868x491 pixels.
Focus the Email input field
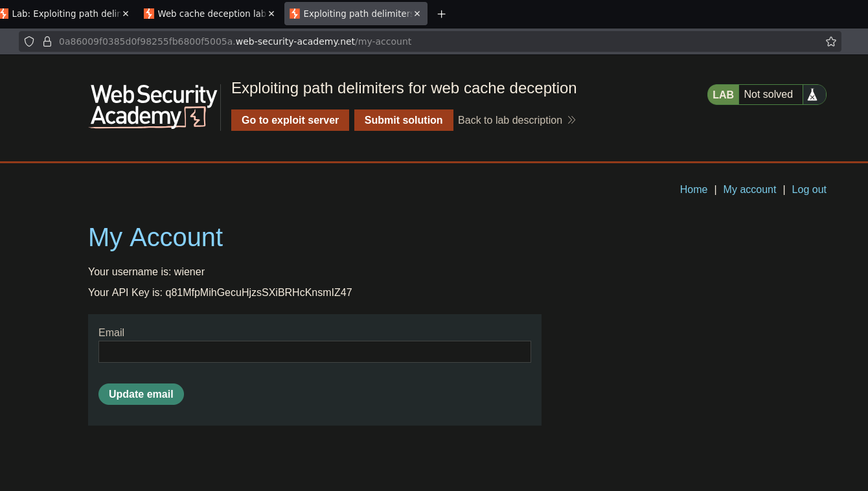tap(315, 352)
